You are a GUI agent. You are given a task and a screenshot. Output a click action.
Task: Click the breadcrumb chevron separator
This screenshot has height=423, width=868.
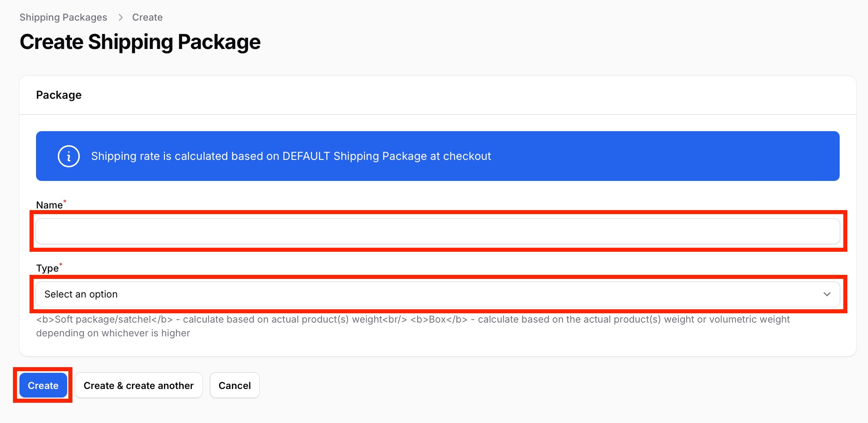click(120, 17)
